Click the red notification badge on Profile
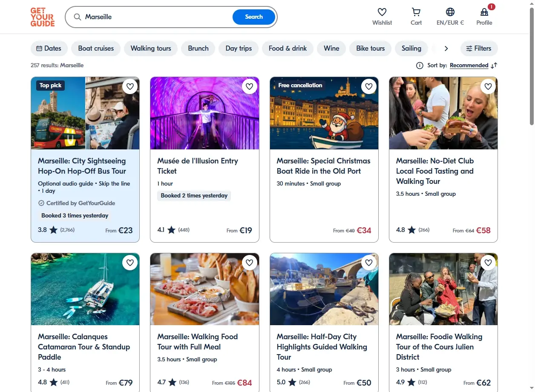 tap(492, 7)
